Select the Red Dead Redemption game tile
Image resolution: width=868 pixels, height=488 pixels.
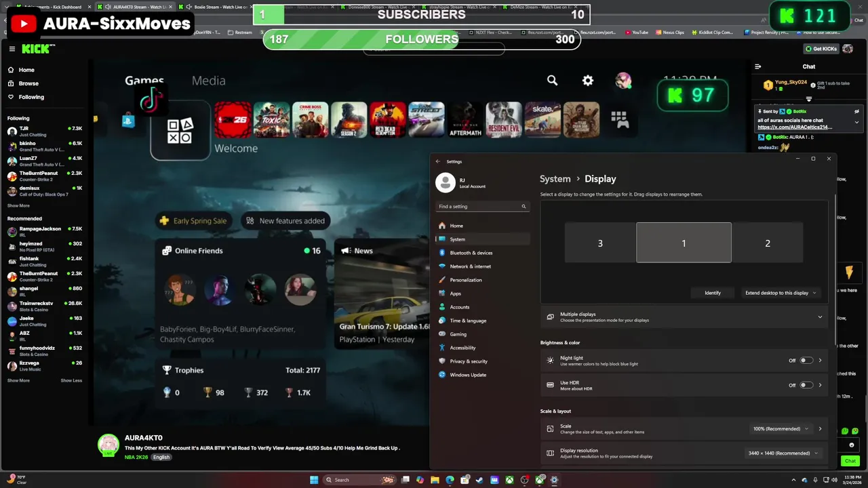coord(388,120)
